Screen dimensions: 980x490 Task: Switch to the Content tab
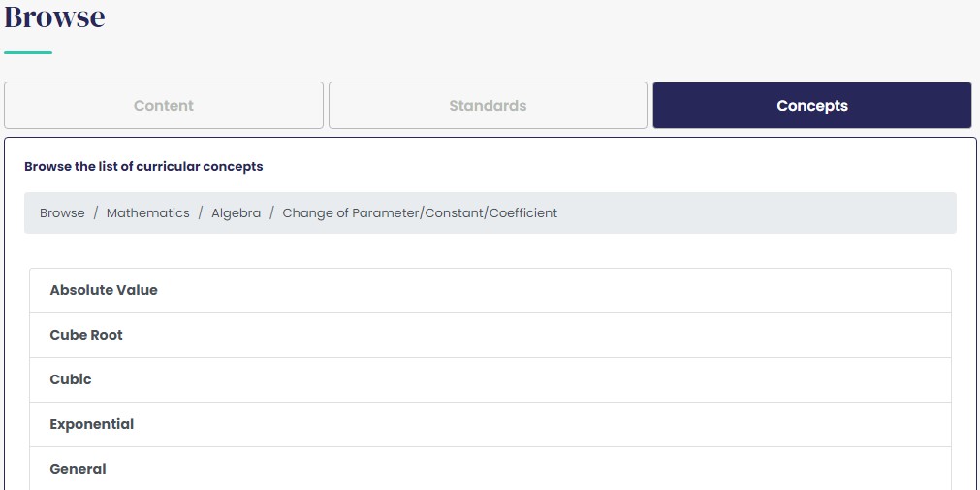(x=164, y=106)
